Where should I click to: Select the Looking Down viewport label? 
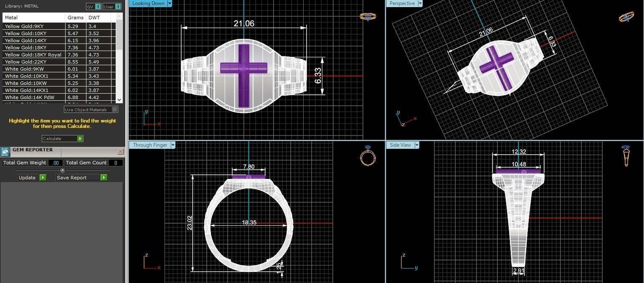pyautogui.click(x=148, y=3)
